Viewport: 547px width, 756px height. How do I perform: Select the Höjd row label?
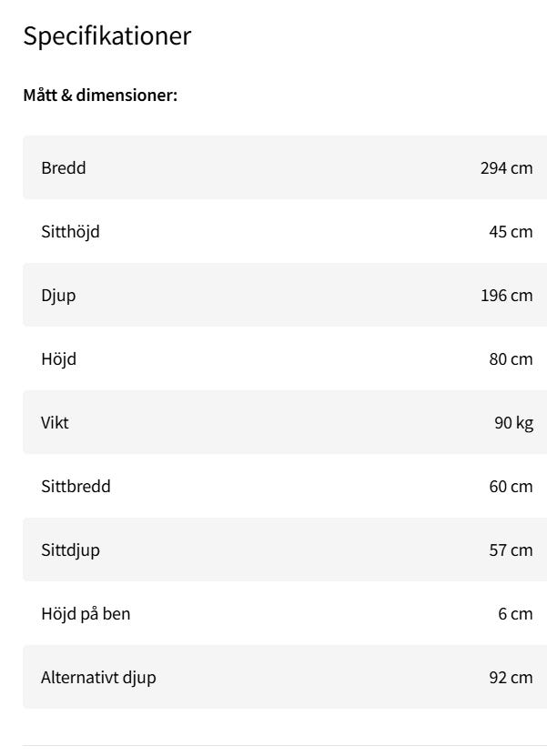click(x=58, y=358)
